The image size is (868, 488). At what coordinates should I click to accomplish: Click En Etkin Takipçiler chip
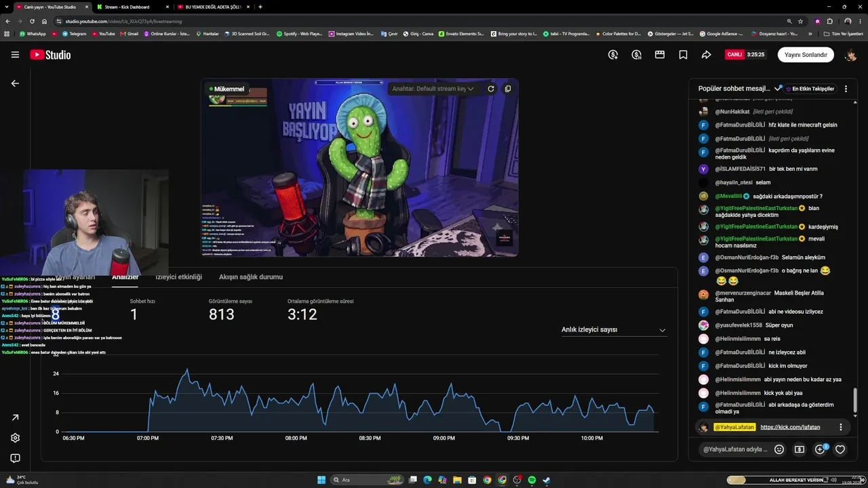(810, 89)
